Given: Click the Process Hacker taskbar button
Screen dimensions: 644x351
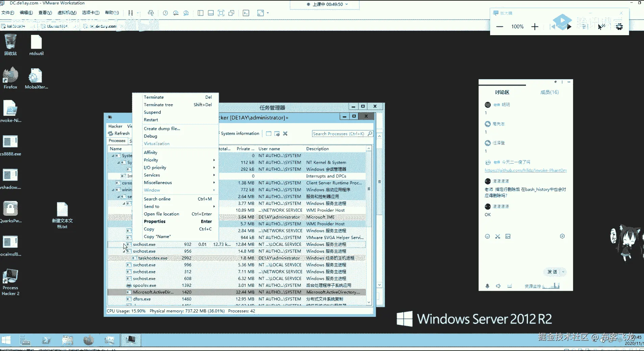Looking at the screenshot, I should 131,340.
